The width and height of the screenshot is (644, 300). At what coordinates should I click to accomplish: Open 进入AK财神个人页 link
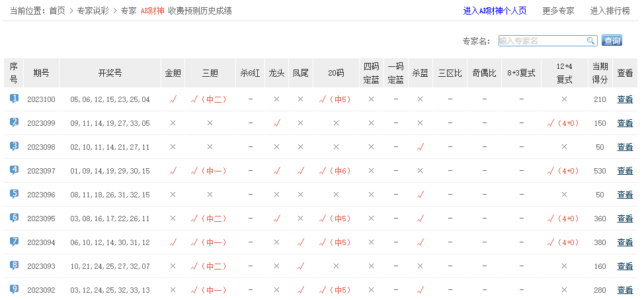(495, 11)
